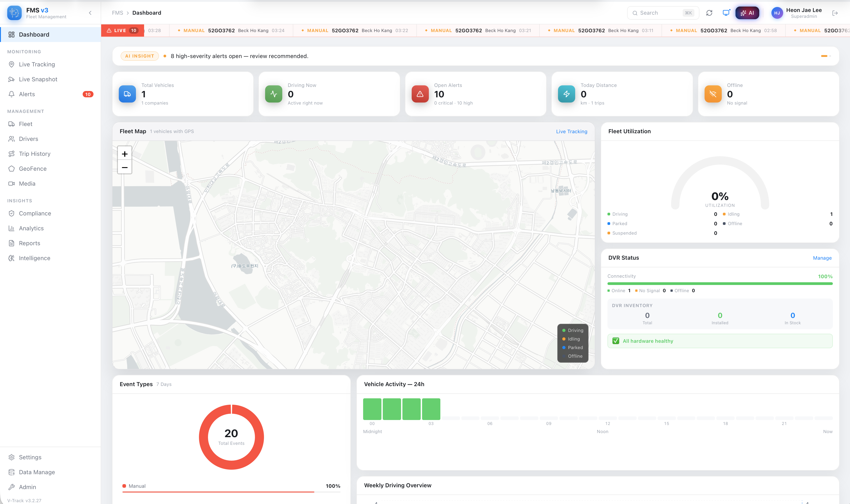This screenshot has width=850, height=504.
Task: Click the AI Insight pagination indicator
Action: tap(824, 56)
